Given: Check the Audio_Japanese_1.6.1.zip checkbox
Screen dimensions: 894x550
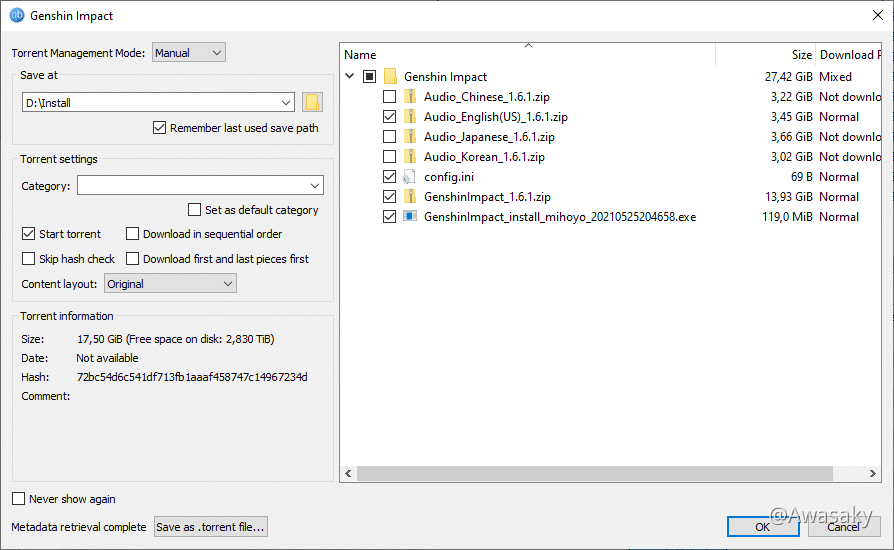Looking at the screenshot, I should click(x=389, y=137).
